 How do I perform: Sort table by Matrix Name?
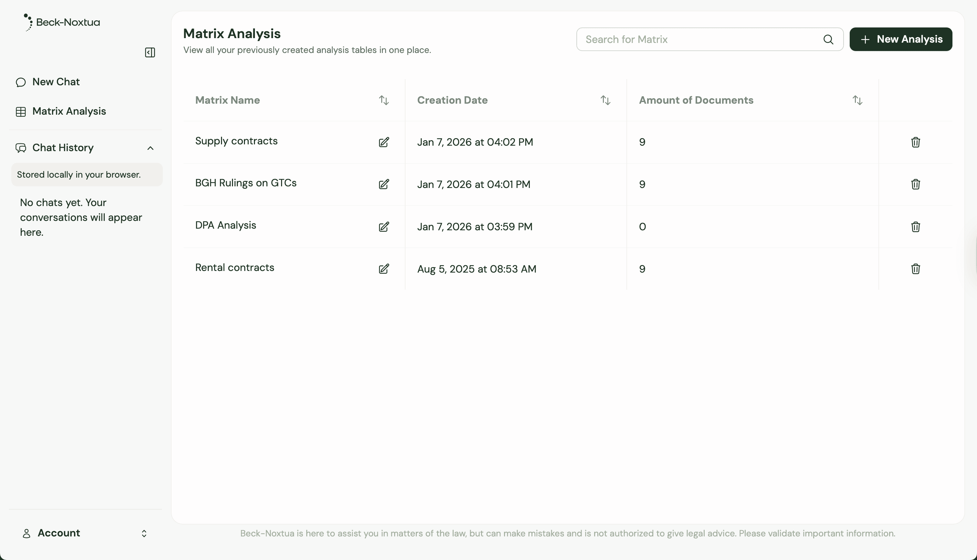[383, 100]
